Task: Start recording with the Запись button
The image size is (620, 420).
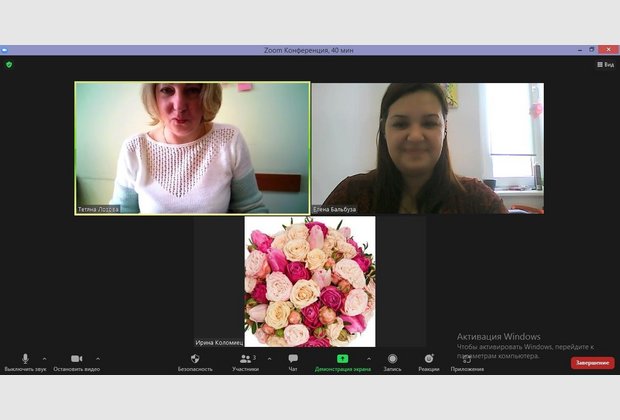Action: click(392, 359)
